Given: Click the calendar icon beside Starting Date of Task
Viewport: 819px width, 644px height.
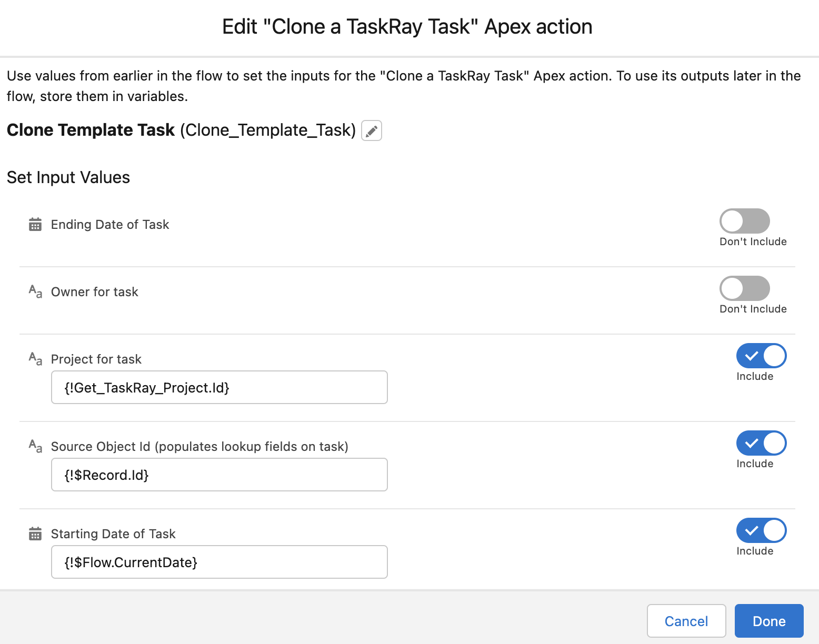Looking at the screenshot, I should tap(35, 534).
